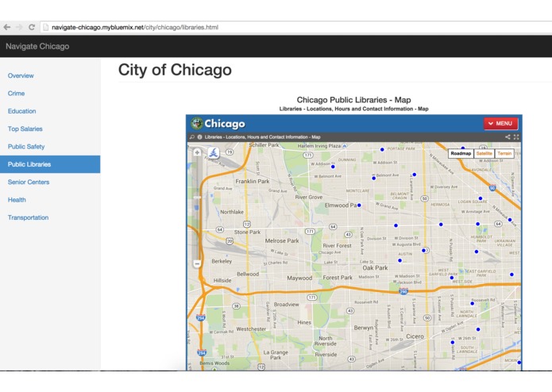This screenshot has width=552, height=392.
Task: Reload the page with refresh icon
Action: pyautogui.click(x=31, y=27)
